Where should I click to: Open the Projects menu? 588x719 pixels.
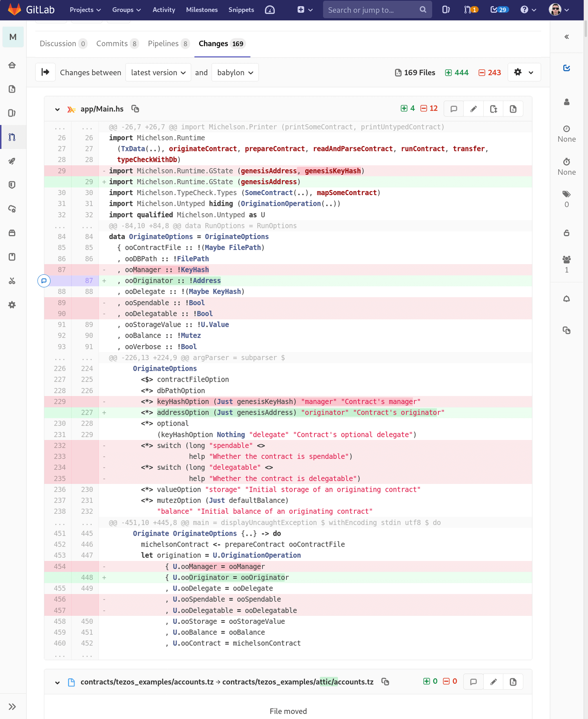pyautogui.click(x=85, y=10)
